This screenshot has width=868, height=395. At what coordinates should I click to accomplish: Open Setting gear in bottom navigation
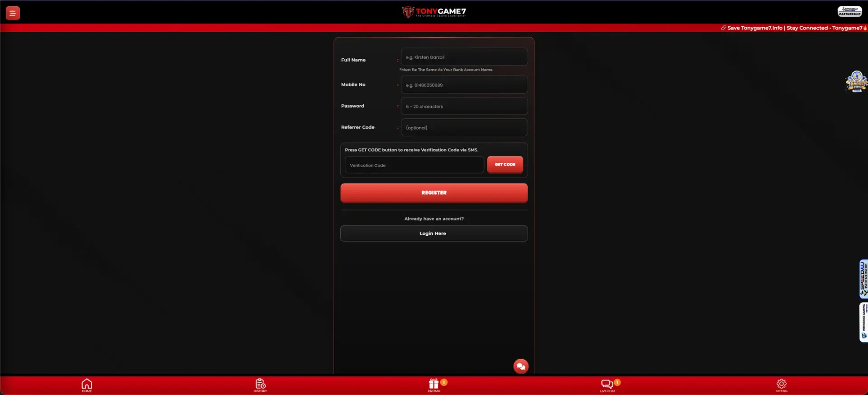(781, 385)
